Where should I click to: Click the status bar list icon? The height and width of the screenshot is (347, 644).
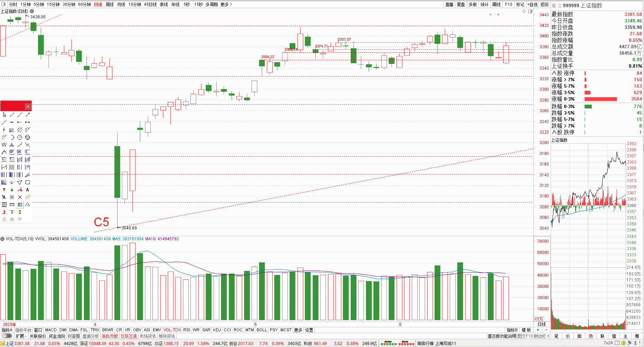coord(617,343)
